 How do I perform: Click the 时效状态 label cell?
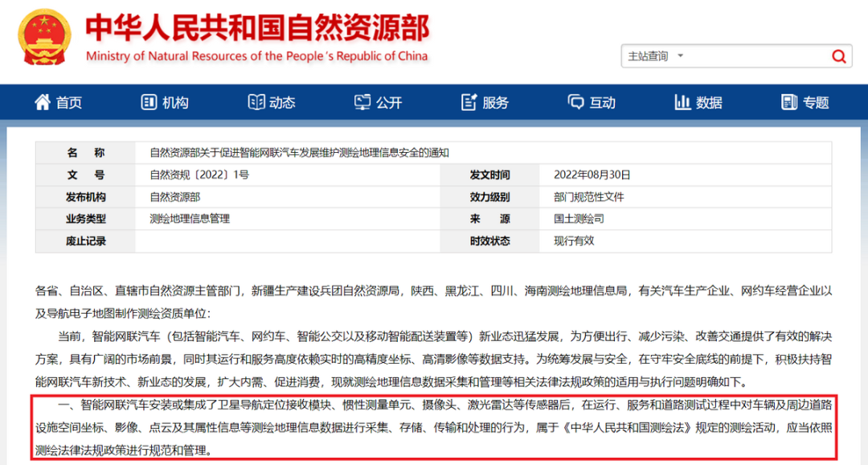(490, 241)
